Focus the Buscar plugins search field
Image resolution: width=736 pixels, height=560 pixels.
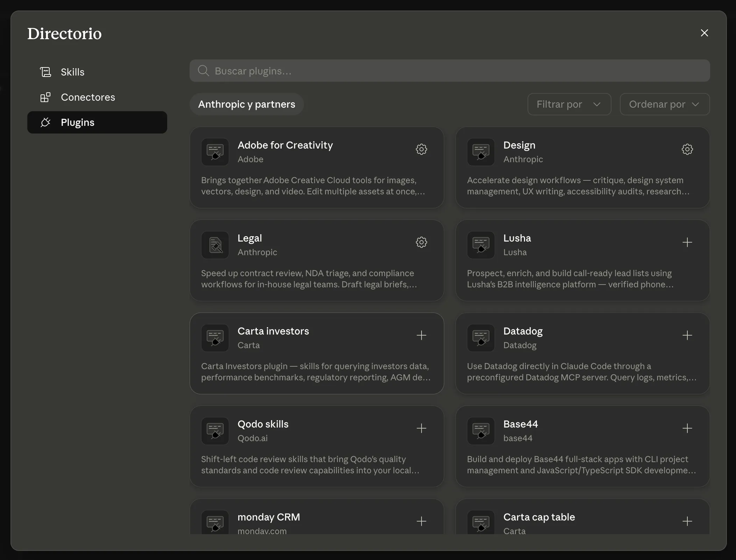point(450,71)
